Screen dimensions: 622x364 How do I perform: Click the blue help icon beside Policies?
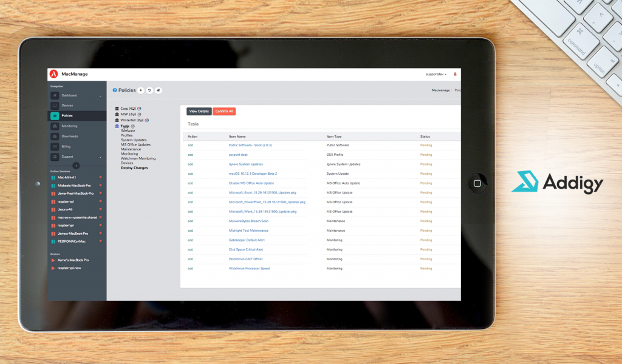pos(114,90)
